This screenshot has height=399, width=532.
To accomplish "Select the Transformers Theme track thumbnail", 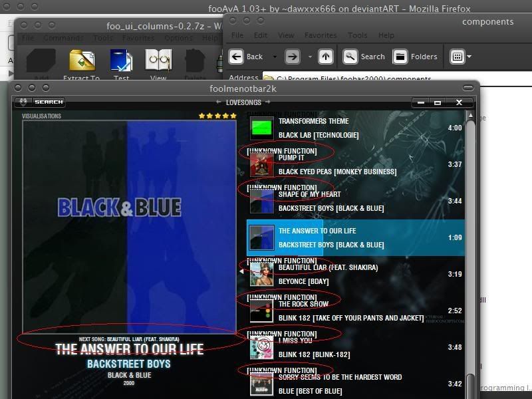I will [x=261, y=128].
